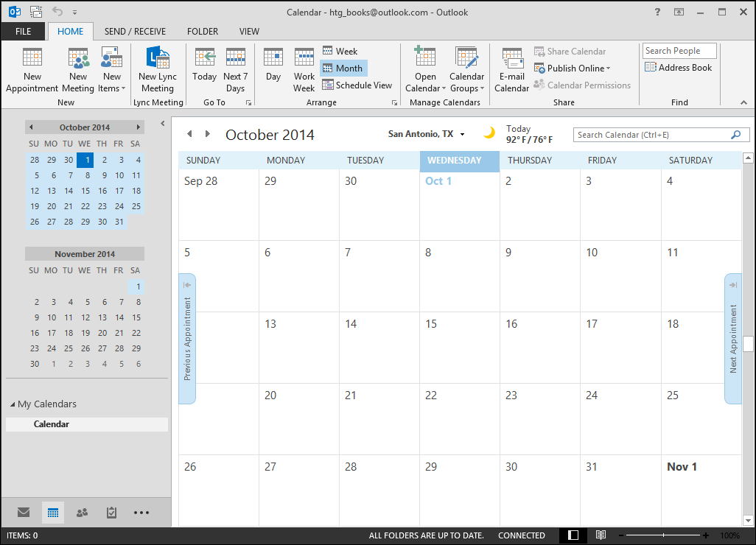Viewport: 756px width, 545px height.
Task: Open the Address Book
Action: click(678, 68)
